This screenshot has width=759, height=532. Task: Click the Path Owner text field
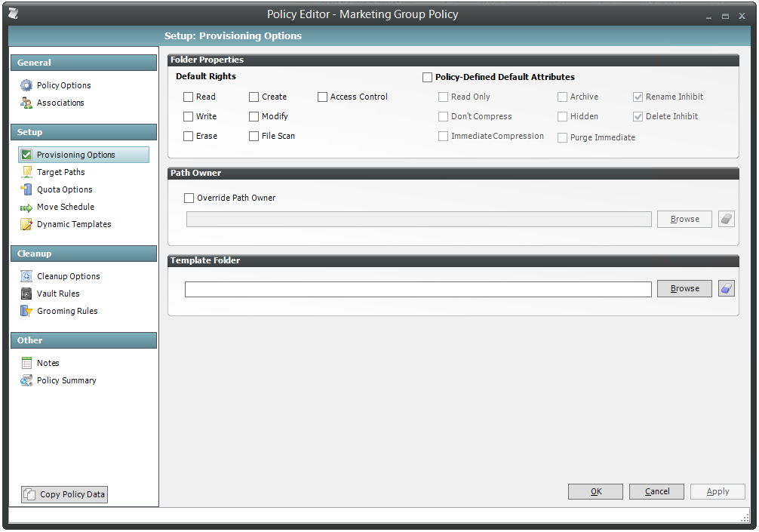coord(419,220)
